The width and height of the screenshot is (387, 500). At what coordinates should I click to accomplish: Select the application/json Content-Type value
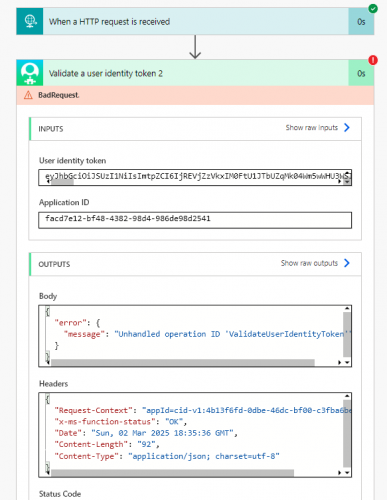pyautogui.click(x=204, y=456)
